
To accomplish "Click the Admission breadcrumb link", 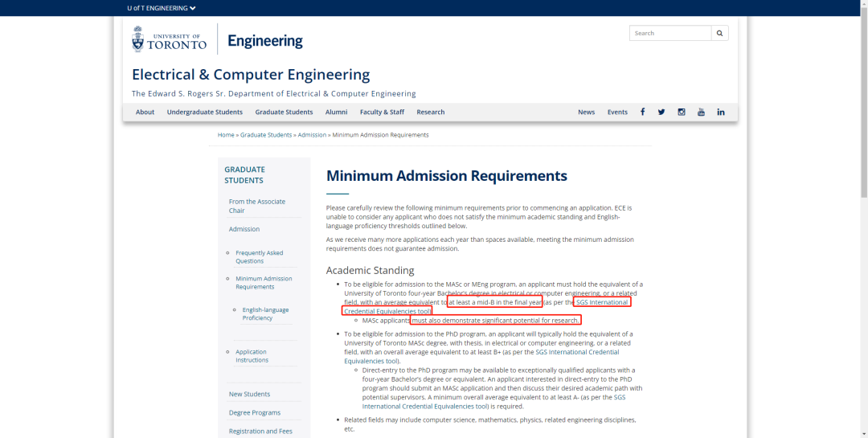I will pos(312,135).
